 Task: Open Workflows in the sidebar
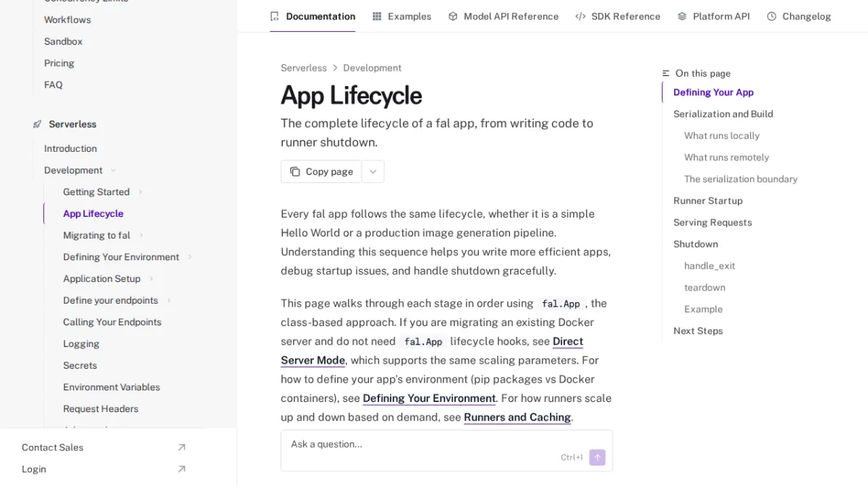[x=67, y=20]
